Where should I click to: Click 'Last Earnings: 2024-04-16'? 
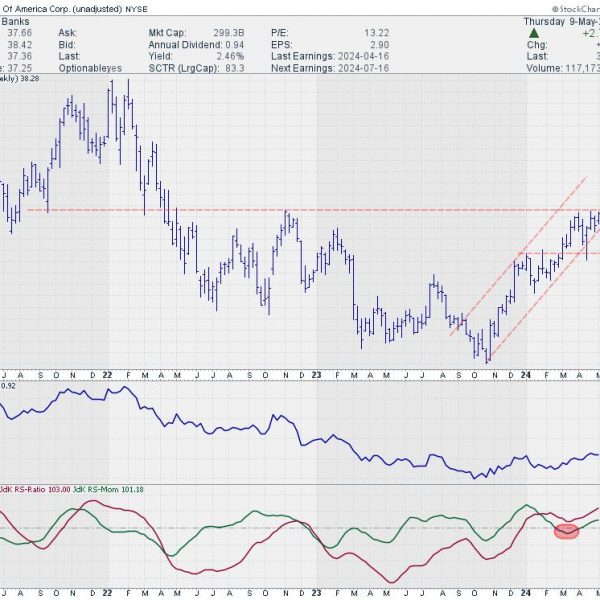(x=330, y=56)
